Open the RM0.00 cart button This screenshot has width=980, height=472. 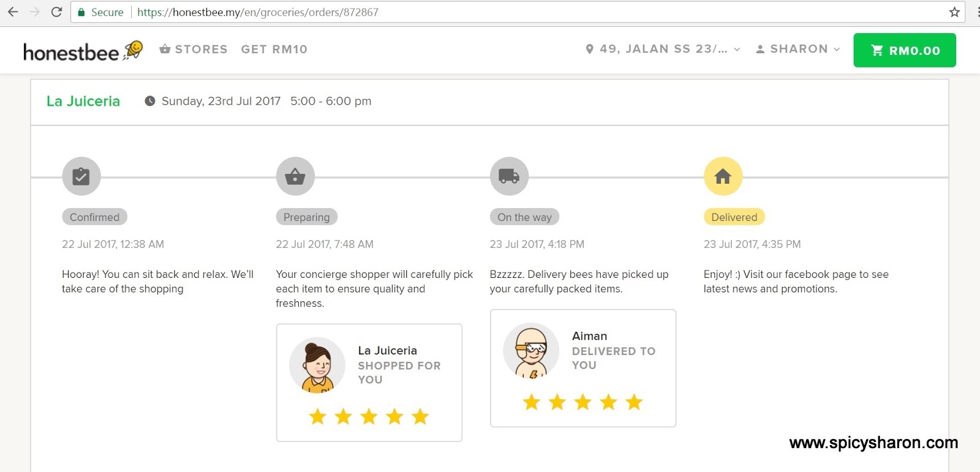pos(905,50)
